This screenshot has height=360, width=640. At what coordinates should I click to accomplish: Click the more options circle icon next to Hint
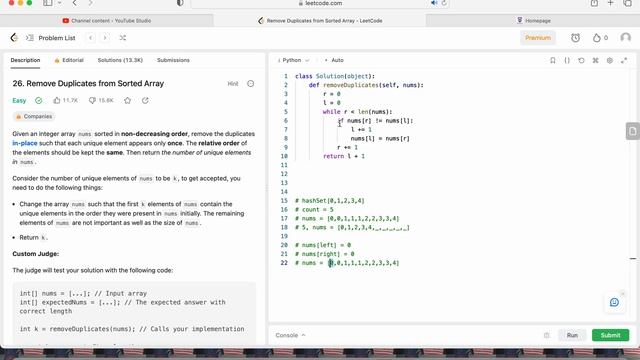pyautogui.click(x=251, y=84)
